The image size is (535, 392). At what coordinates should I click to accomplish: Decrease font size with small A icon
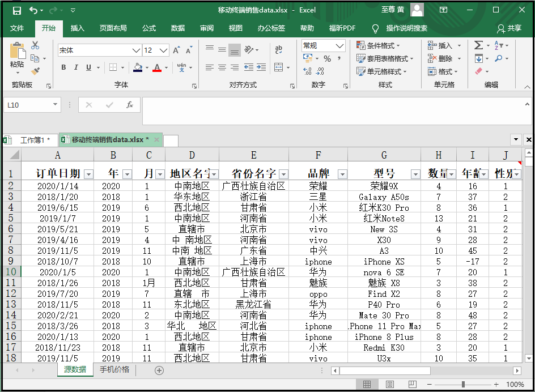pyautogui.click(x=189, y=50)
